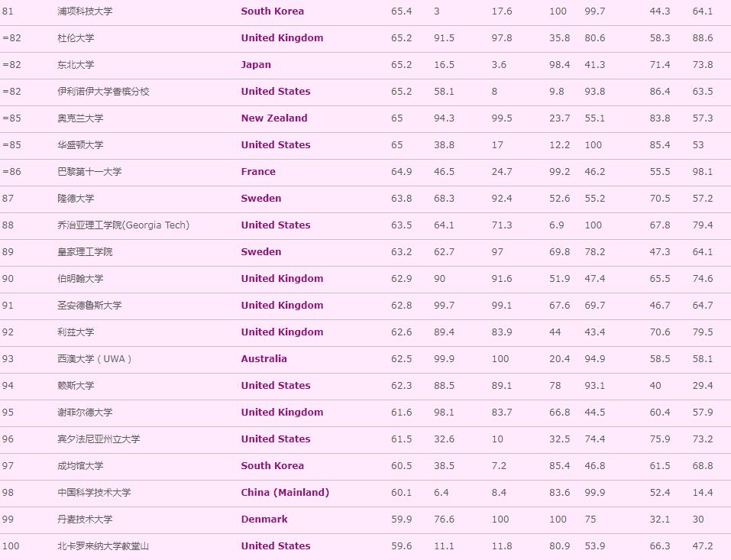Click the value 91.5 in 杜伦大学 row
The image size is (731, 560).
pyautogui.click(x=444, y=37)
